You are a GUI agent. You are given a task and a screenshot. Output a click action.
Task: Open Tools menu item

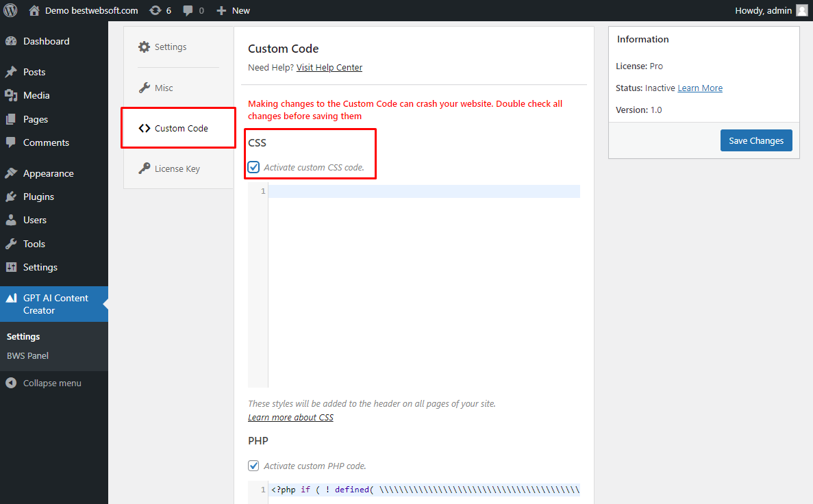click(54, 244)
